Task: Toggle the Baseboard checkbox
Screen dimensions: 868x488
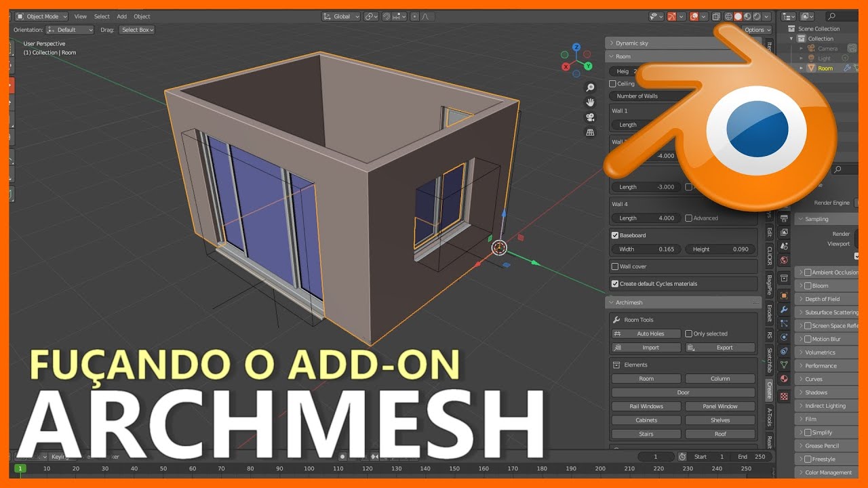Action: (615, 235)
